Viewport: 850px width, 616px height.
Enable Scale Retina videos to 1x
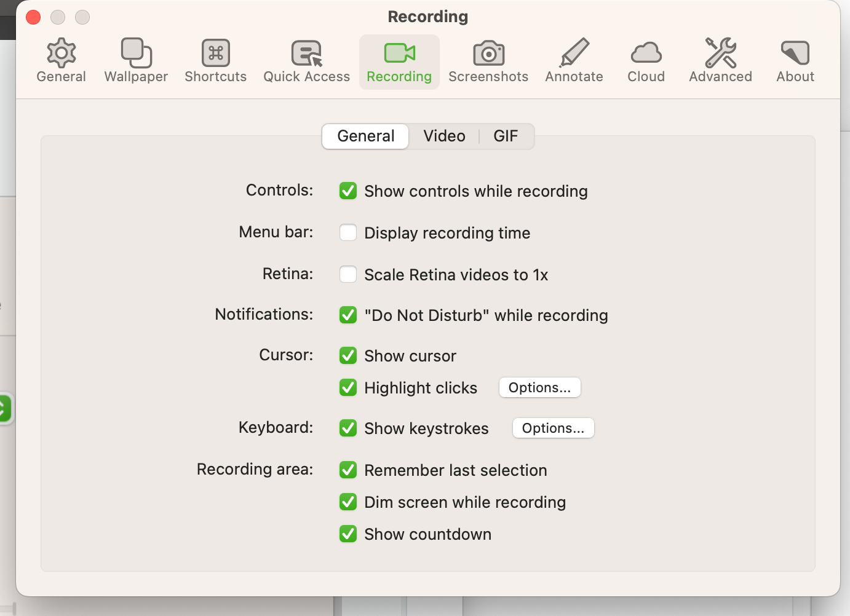(x=348, y=274)
